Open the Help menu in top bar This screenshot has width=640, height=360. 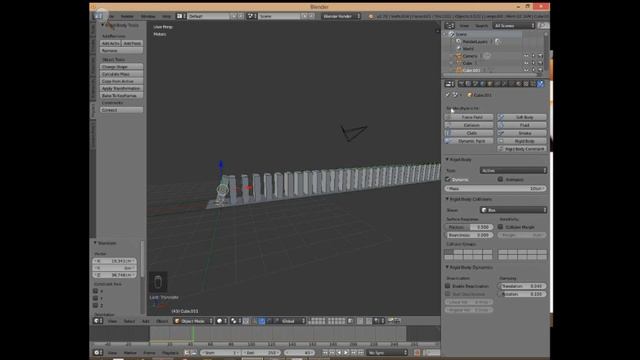tap(166, 16)
